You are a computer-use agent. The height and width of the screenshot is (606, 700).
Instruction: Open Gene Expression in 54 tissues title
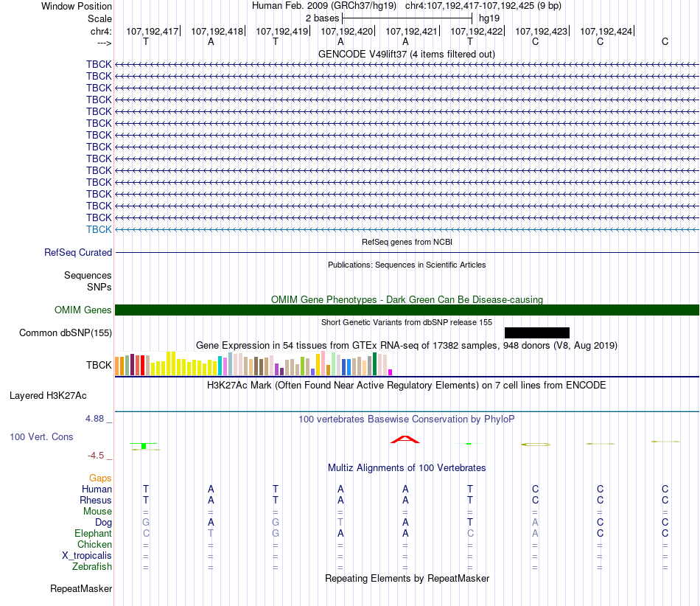pos(407,346)
